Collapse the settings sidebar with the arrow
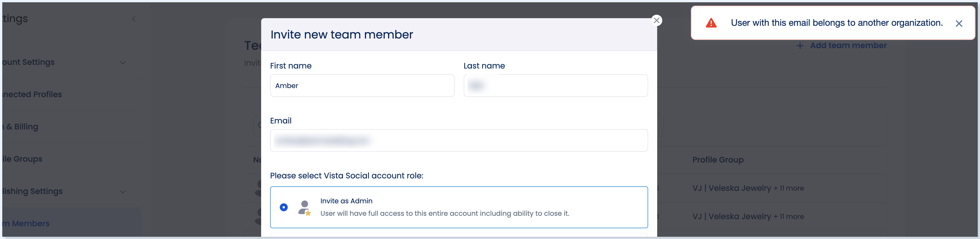 coord(134,19)
